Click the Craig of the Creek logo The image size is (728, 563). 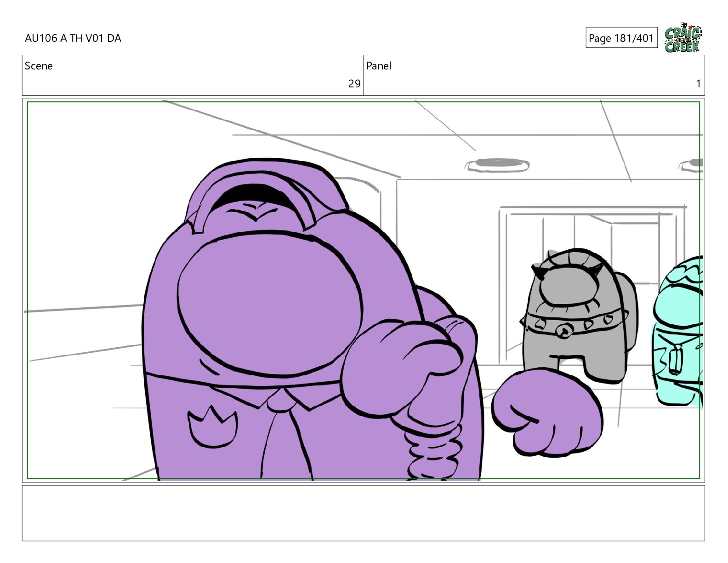[683, 38]
